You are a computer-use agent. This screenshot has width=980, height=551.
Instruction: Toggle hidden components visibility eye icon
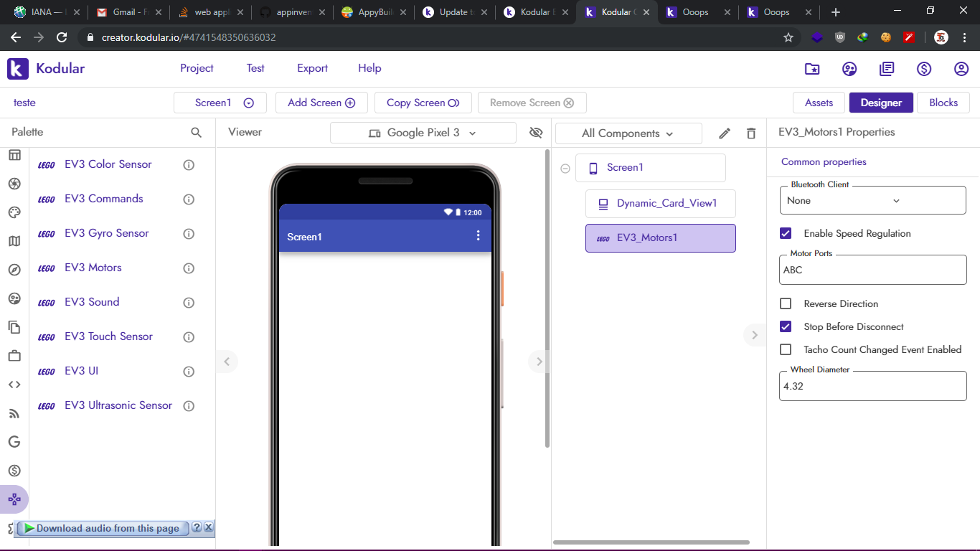(x=535, y=133)
